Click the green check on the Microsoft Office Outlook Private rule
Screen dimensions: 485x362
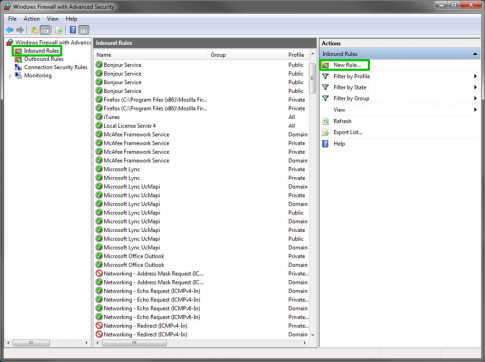point(99,256)
